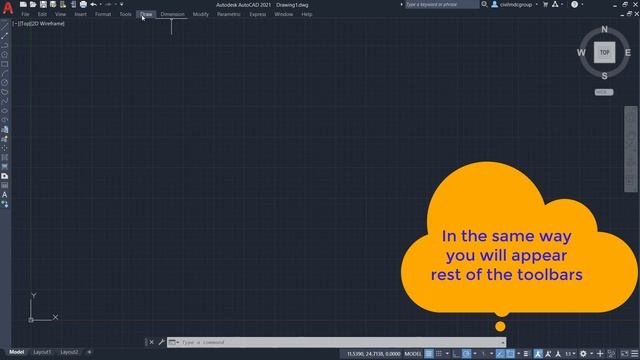The height and width of the screenshot is (360, 640).
Task: Click the keyword search box
Action: [x=441, y=4]
